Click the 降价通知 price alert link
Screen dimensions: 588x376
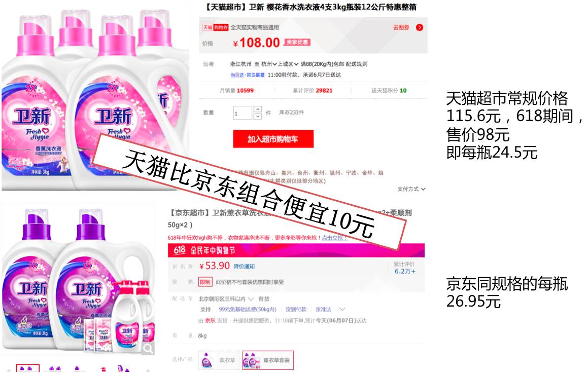[244, 266]
